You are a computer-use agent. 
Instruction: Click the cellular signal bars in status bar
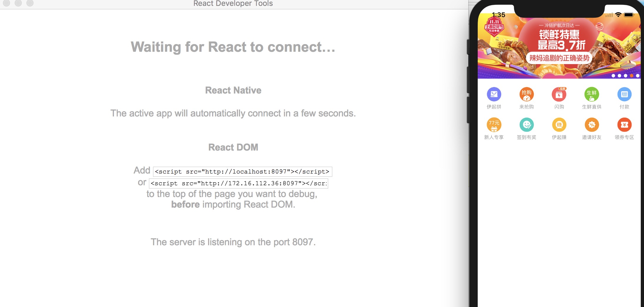click(x=609, y=15)
